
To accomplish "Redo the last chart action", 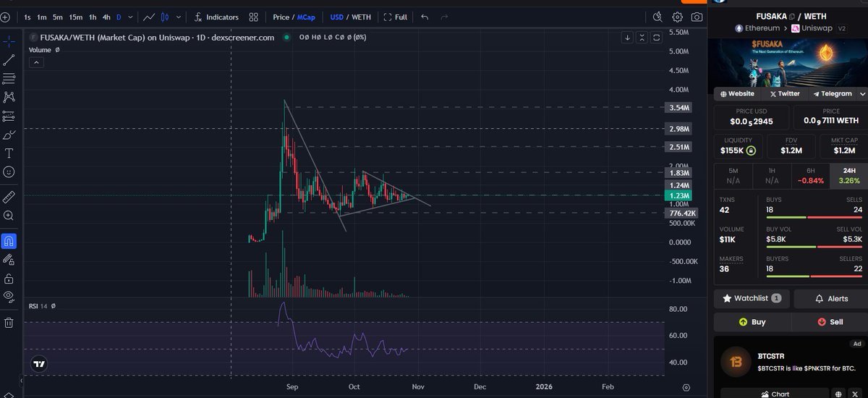I will pyautogui.click(x=444, y=17).
